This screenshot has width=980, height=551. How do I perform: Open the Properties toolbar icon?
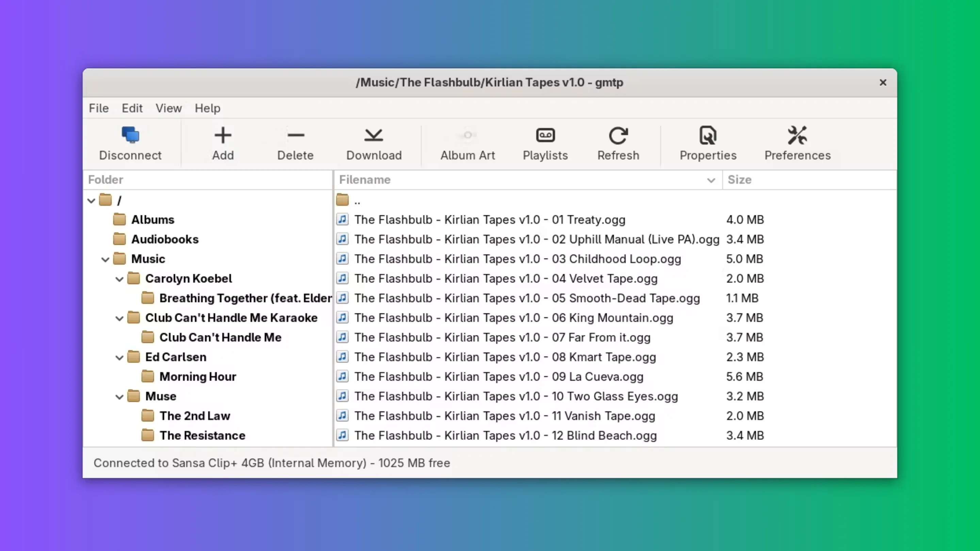pyautogui.click(x=708, y=135)
